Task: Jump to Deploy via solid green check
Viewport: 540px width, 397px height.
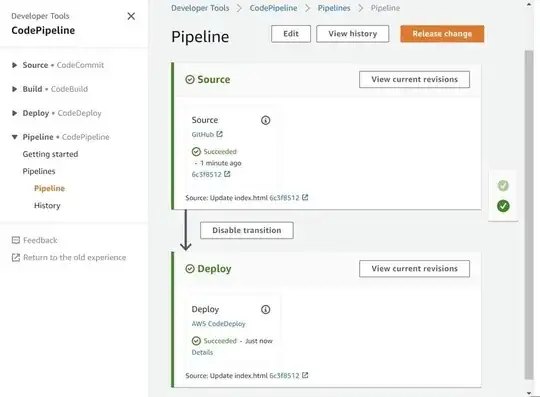Action: point(503,206)
